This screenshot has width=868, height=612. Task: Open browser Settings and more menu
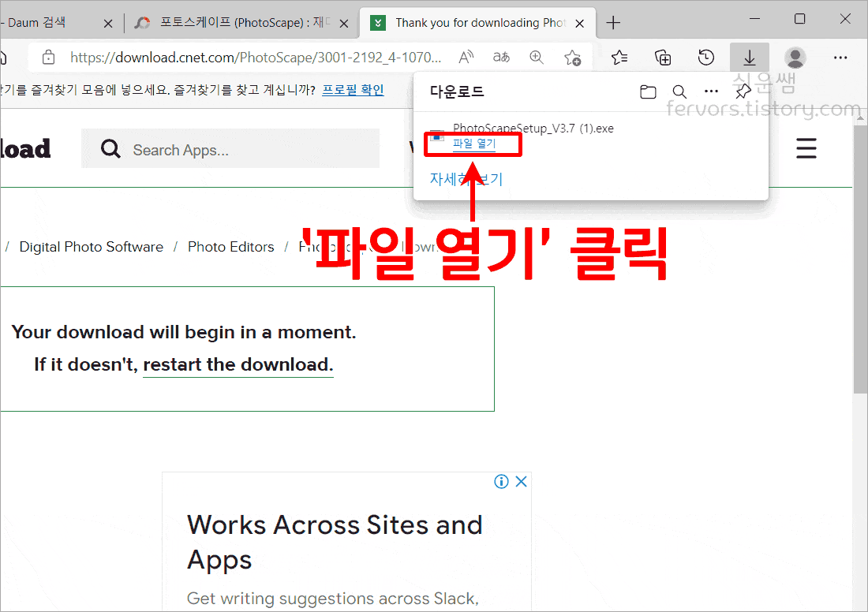(x=840, y=57)
